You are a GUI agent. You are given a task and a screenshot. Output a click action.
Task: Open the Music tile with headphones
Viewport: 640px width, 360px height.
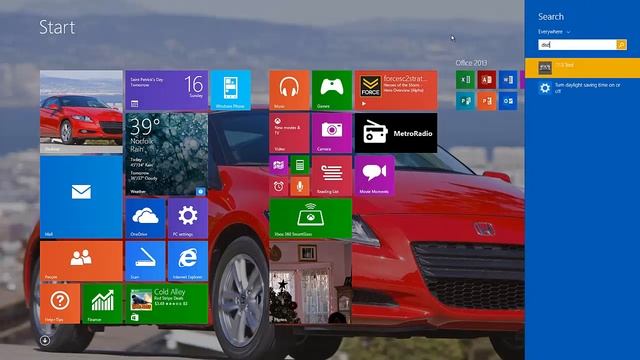point(289,90)
